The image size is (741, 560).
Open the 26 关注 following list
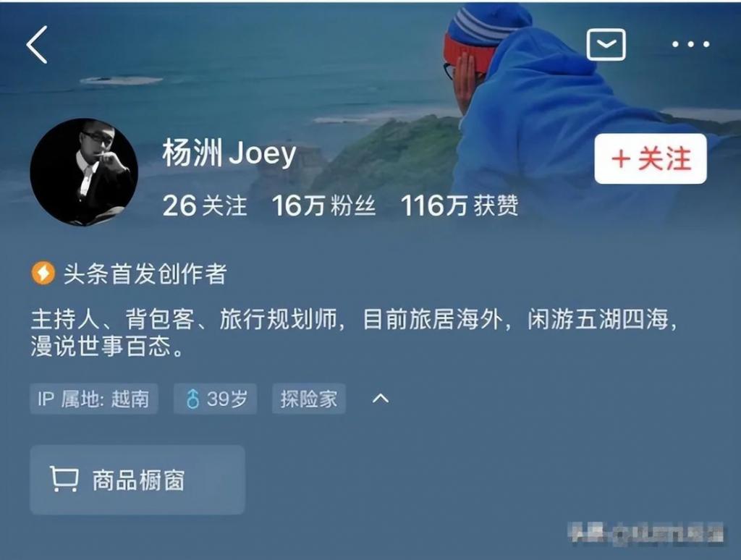click(205, 206)
